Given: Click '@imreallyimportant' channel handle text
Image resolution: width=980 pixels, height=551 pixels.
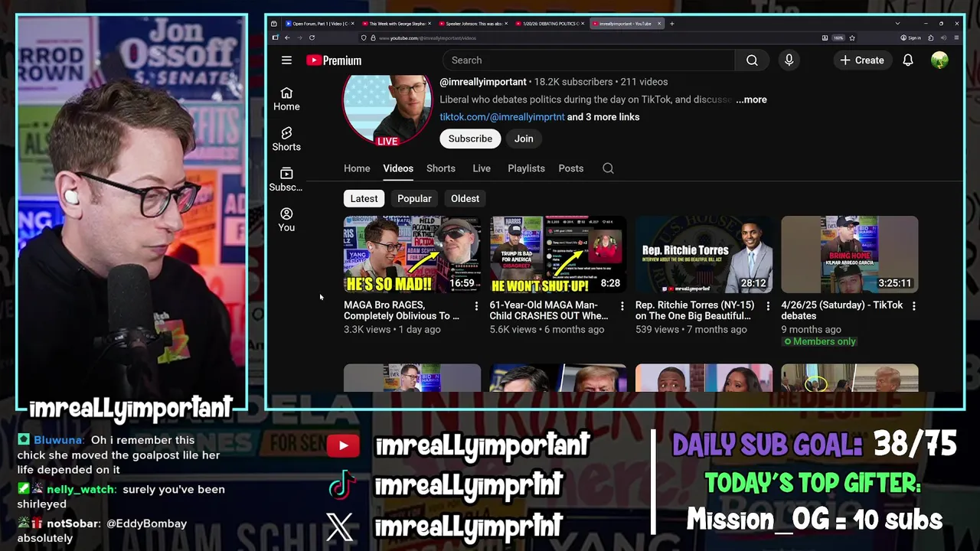Looking at the screenshot, I should [483, 82].
